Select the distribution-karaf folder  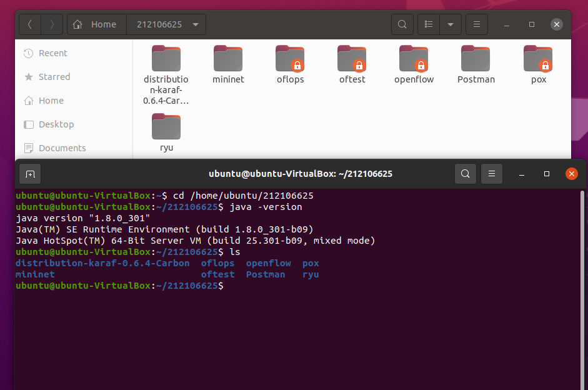[166, 74]
